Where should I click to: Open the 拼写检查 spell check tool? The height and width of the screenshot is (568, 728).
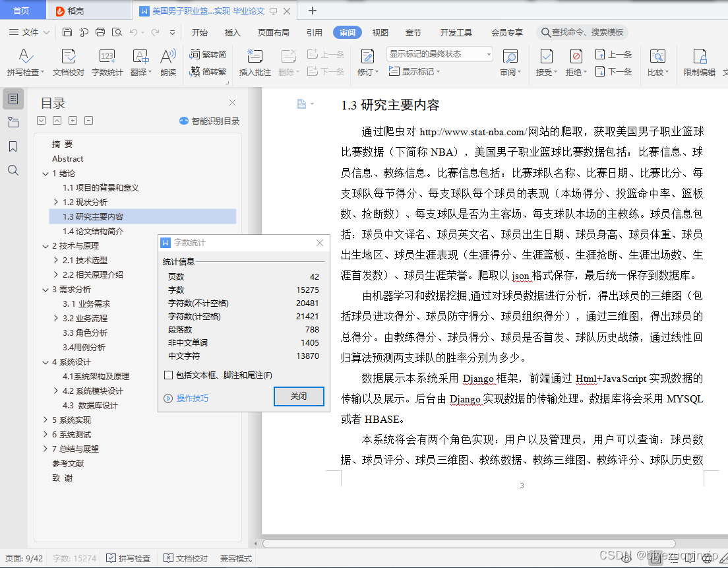pos(26,62)
